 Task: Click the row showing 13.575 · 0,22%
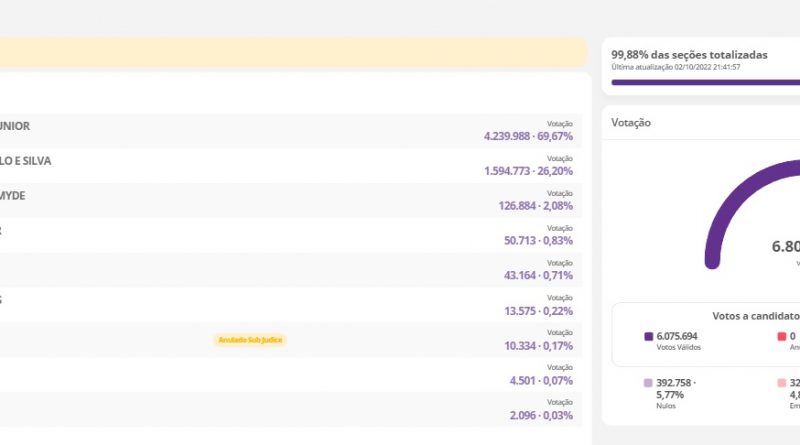tap(290, 305)
